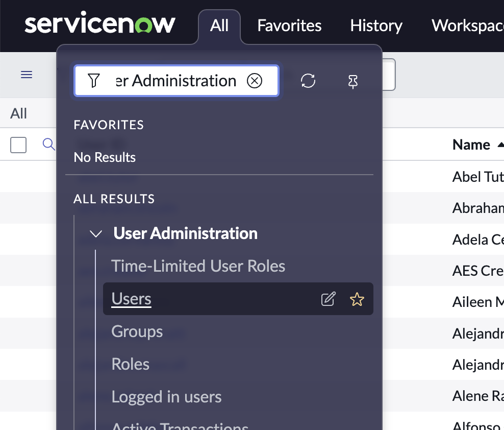Open the Logged in users module

pos(166,396)
